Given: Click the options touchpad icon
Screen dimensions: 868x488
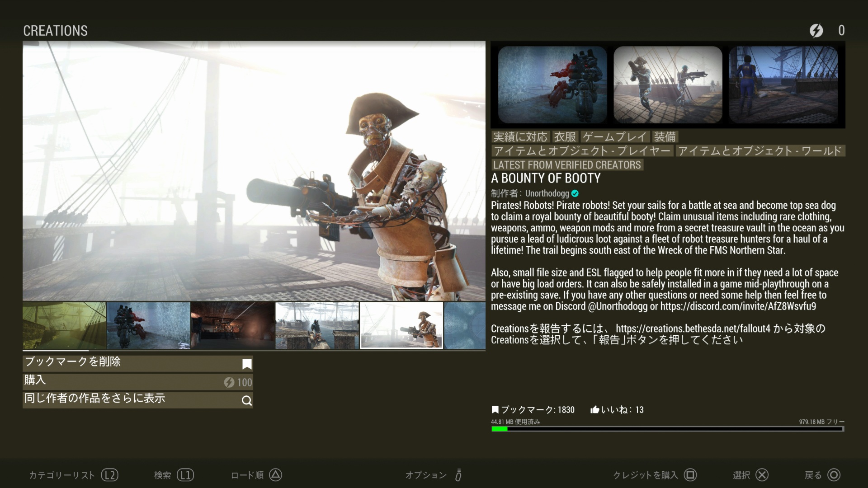Looking at the screenshot, I should (x=458, y=475).
